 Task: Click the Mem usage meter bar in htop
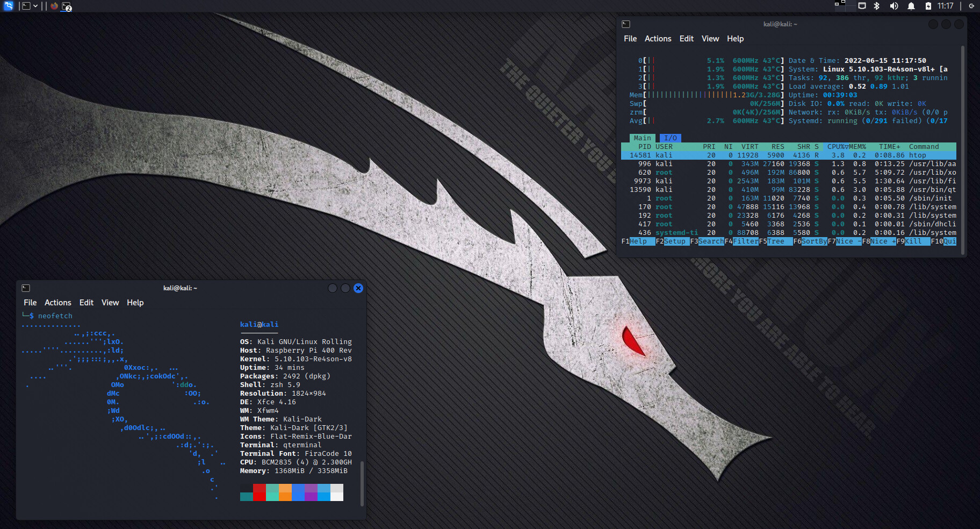[707, 95]
